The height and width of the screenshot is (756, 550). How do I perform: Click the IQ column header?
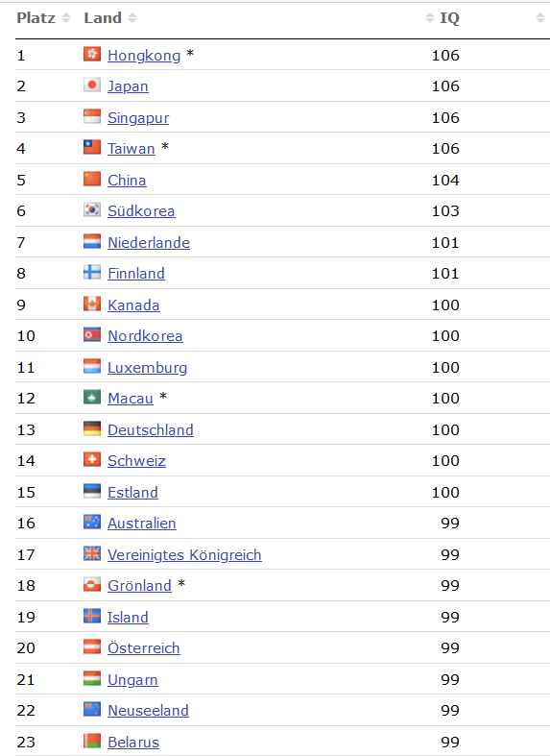[x=449, y=18]
